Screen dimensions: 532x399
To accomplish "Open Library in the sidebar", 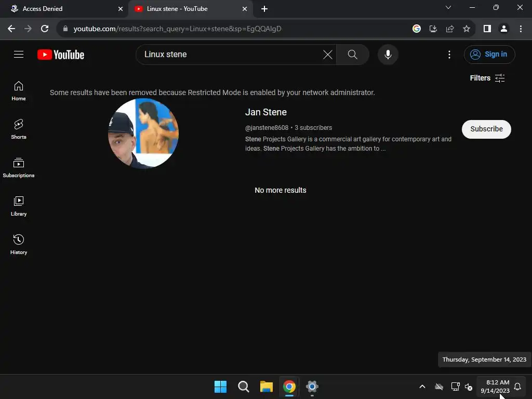I will coord(19,206).
